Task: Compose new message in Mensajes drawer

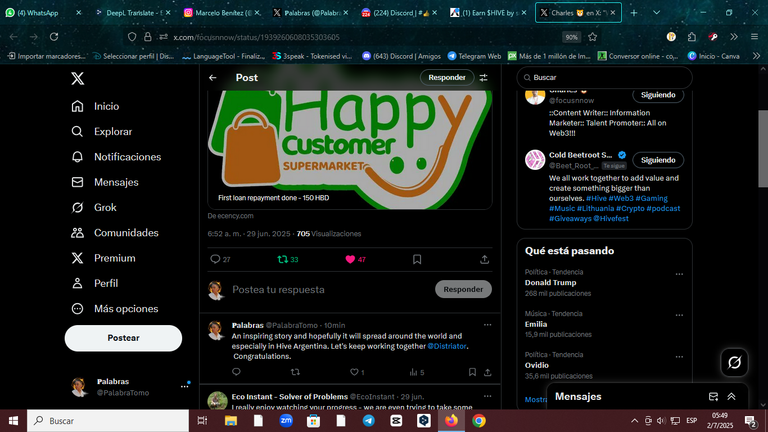Action: (x=713, y=397)
